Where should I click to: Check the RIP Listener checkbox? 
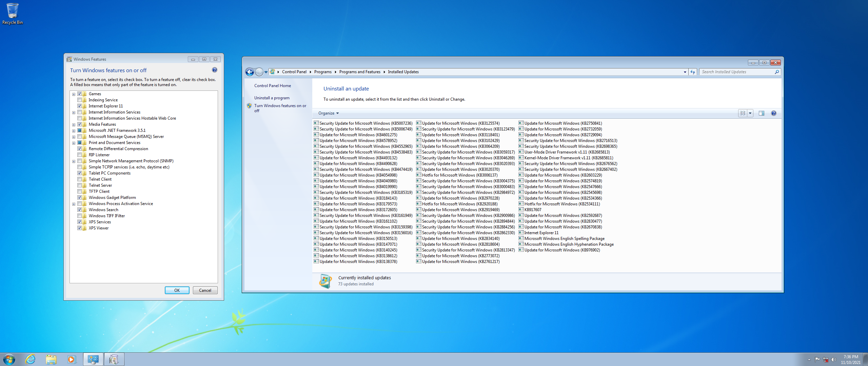coord(80,155)
